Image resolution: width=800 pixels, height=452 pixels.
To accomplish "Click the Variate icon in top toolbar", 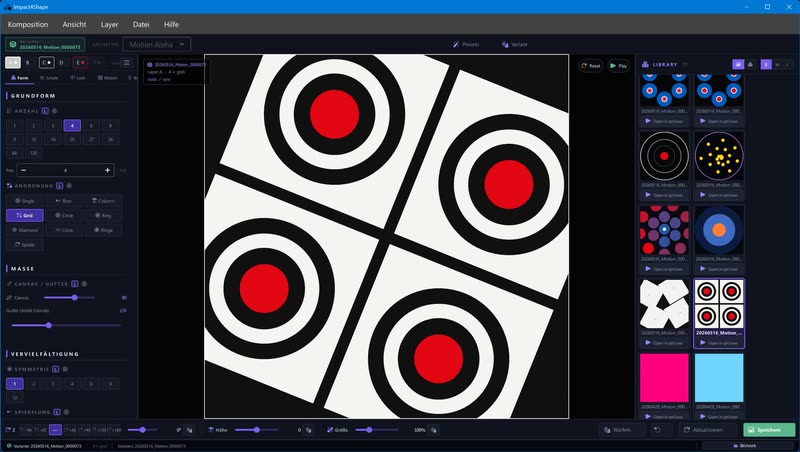I will point(505,44).
